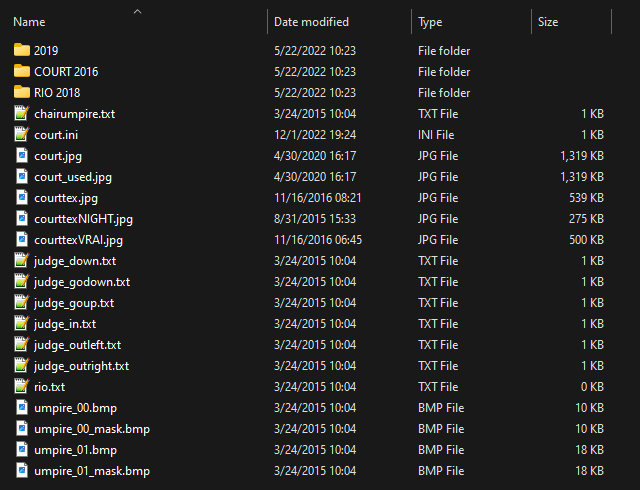Click the umpire_00_mask.bmp image icon
The height and width of the screenshot is (490, 640).
point(22,428)
